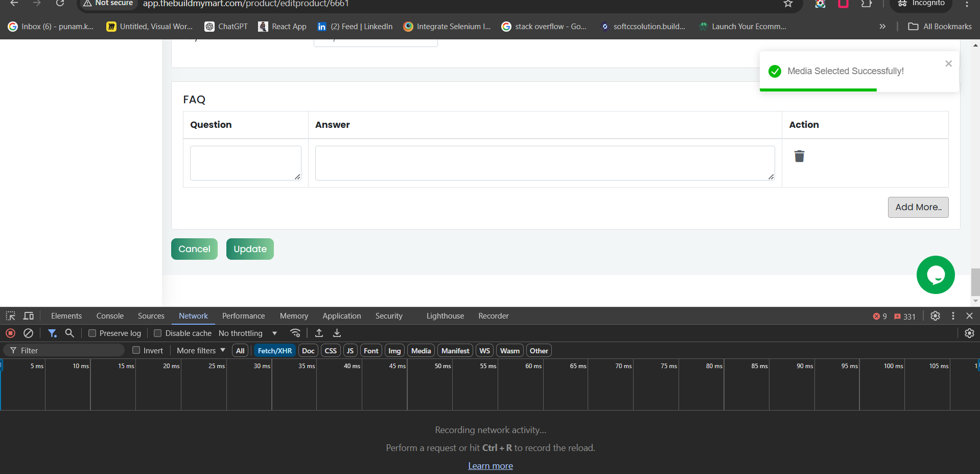Image resolution: width=980 pixels, height=474 pixels.
Task: Switch to the Lighthouse tab
Action: click(445, 316)
